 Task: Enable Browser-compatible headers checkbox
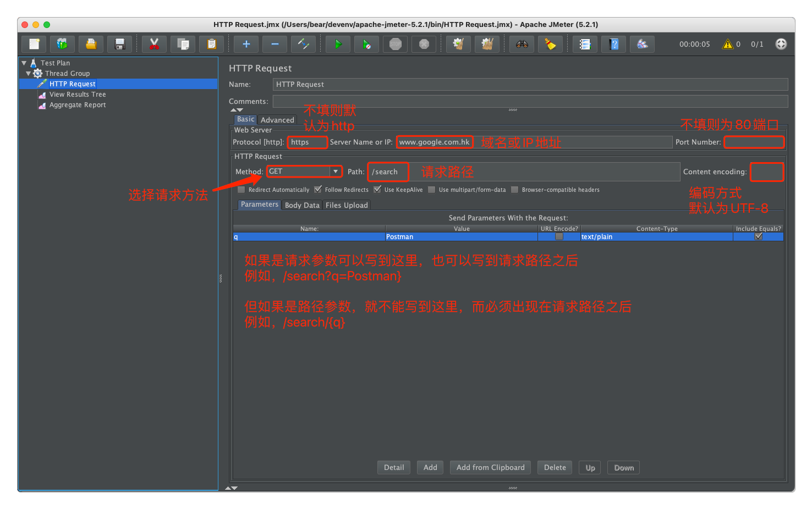pyautogui.click(x=514, y=190)
